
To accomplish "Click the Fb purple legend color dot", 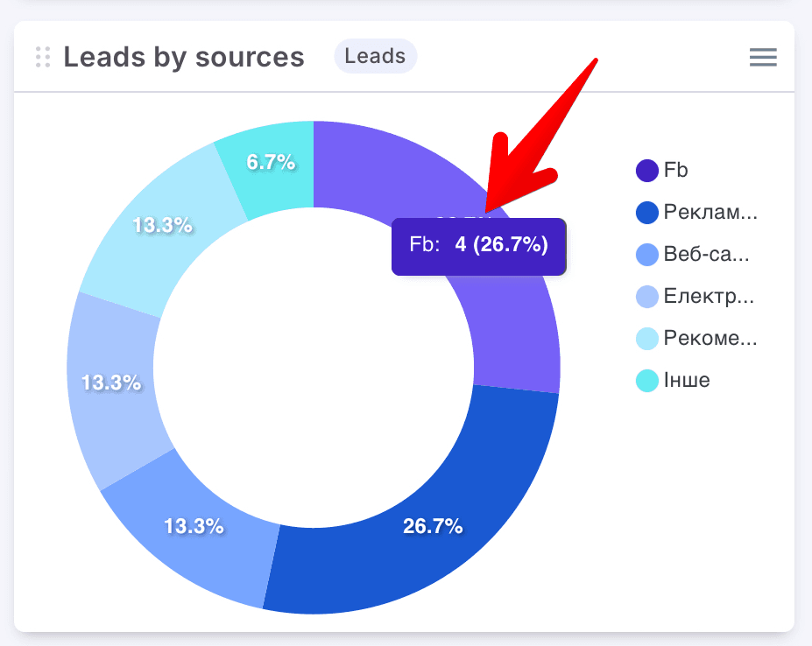I will tap(646, 171).
